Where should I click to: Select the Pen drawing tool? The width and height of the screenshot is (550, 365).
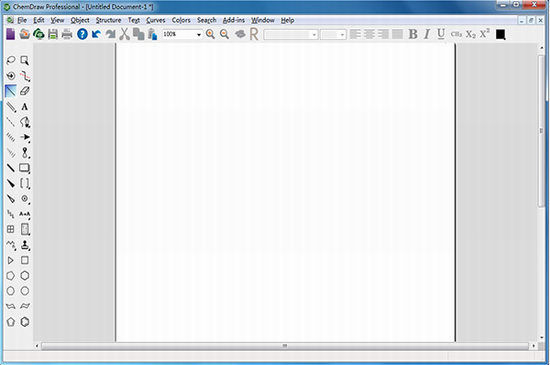pyautogui.click(x=25, y=122)
